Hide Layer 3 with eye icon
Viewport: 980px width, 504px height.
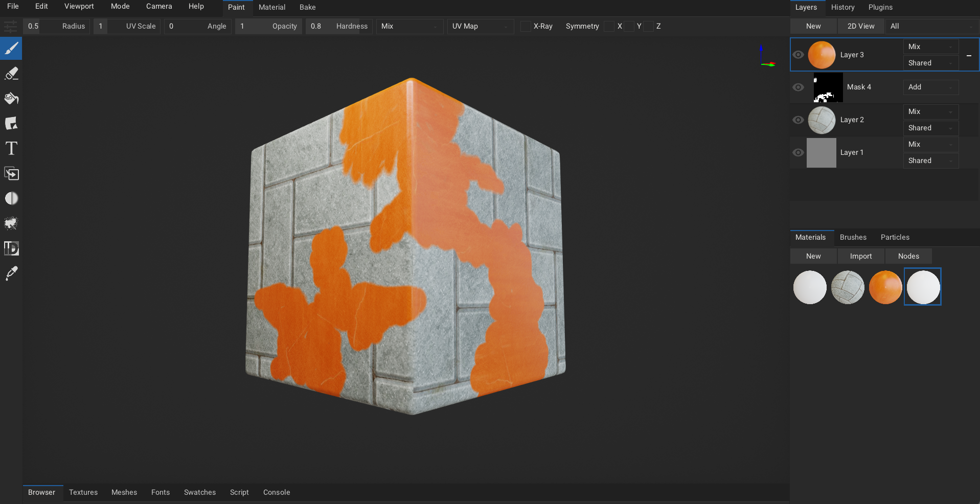tap(798, 55)
